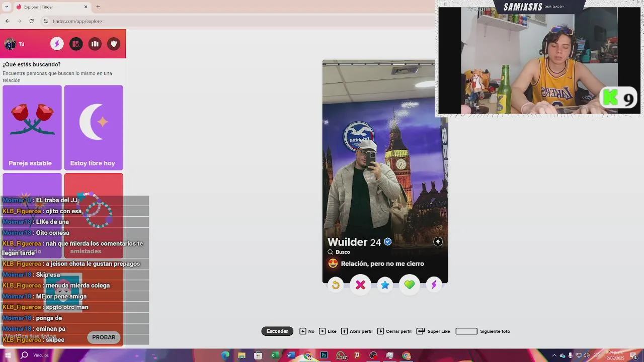The width and height of the screenshot is (644, 362).
Task: Open Excel from the taskbar
Action: pos(275,355)
